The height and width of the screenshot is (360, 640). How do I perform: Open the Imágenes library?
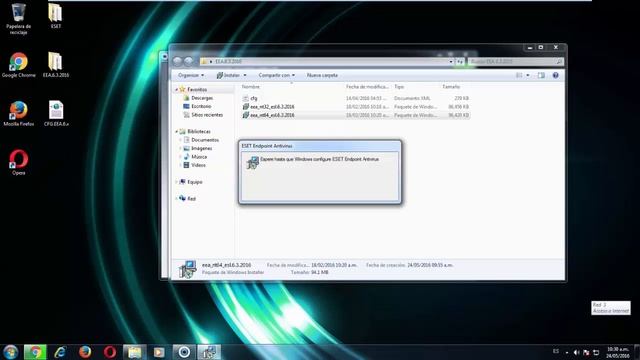pos(202,148)
